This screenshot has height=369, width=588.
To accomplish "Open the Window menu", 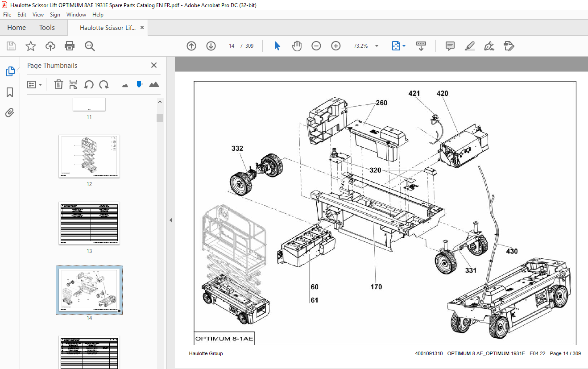I will click(x=76, y=15).
